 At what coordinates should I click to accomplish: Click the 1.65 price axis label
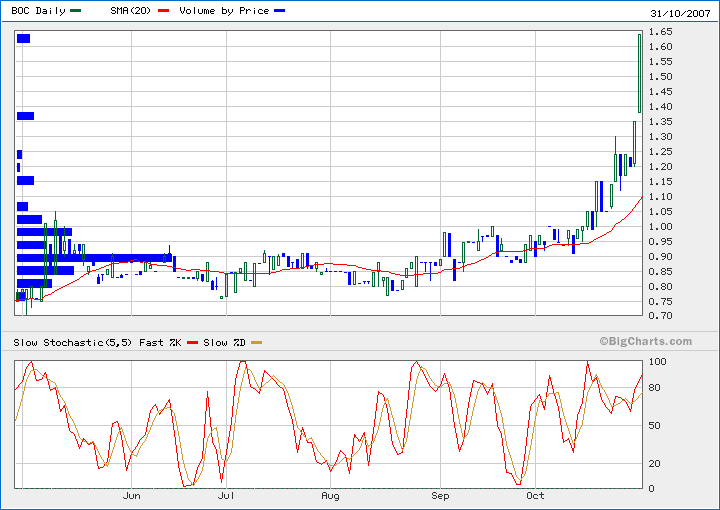click(659, 33)
